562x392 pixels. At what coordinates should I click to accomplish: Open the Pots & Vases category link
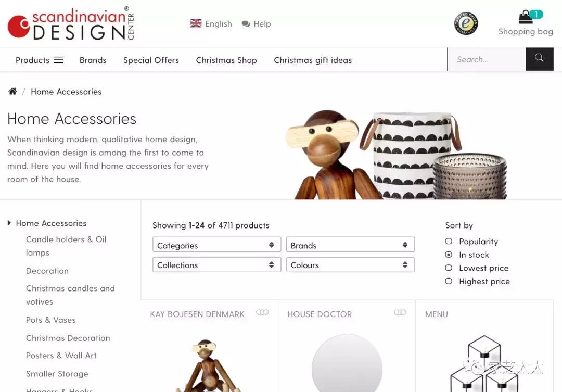point(50,320)
